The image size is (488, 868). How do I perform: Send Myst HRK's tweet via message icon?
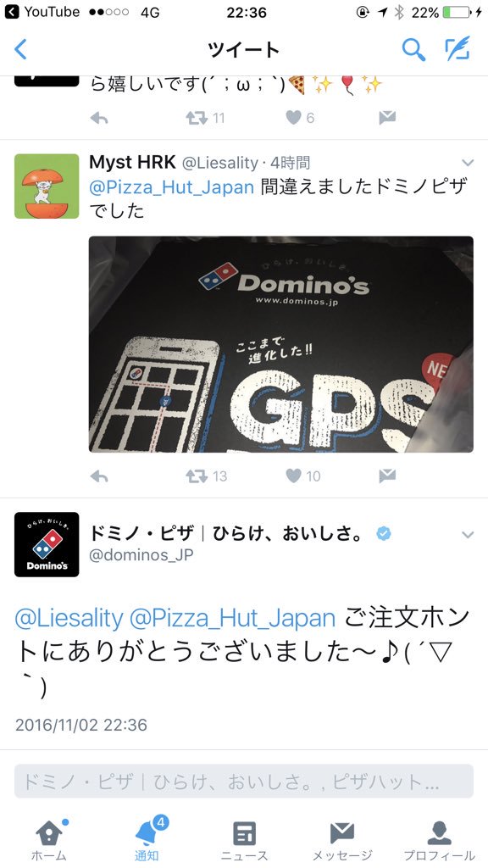pyautogui.click(x=387, y=476)
